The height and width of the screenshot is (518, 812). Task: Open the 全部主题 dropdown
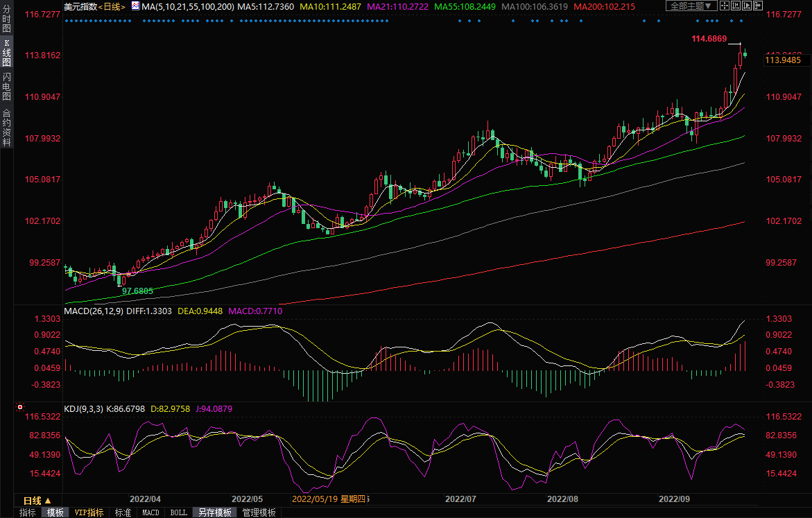click(691, 6)
